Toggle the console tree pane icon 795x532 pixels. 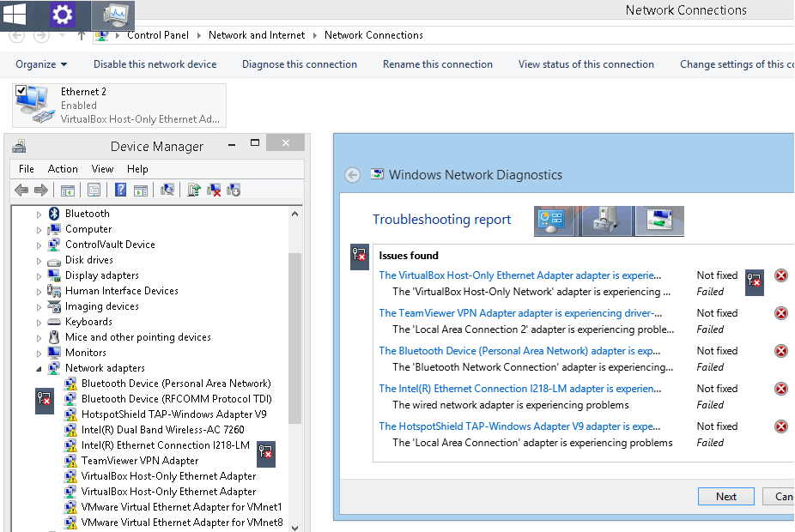pyautogui.click(x=68, y=190)
